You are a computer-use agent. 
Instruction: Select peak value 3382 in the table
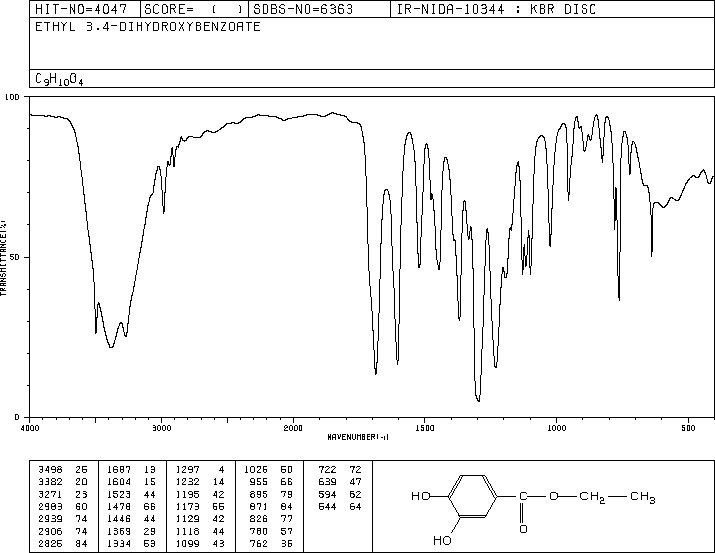[50, 482]
